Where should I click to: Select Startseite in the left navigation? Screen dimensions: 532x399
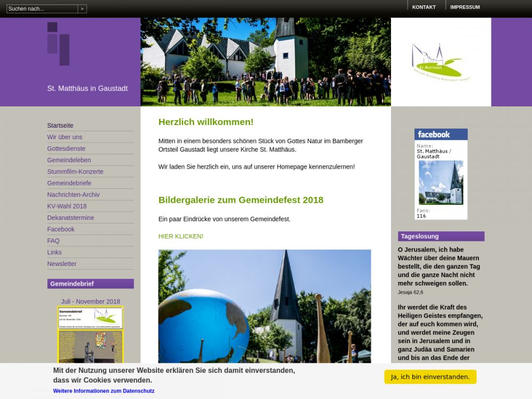pyautogui.click(x=60, y=126)
